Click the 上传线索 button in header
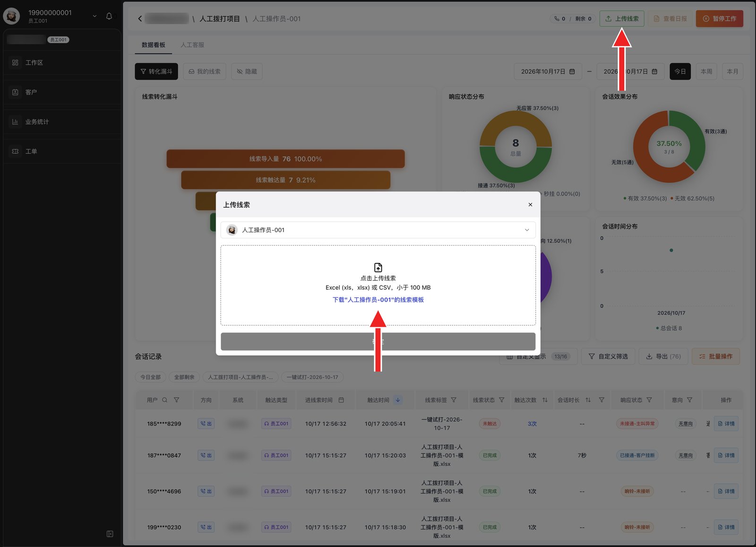The width and height of the screenshot is (756, 547). [622, 18]
